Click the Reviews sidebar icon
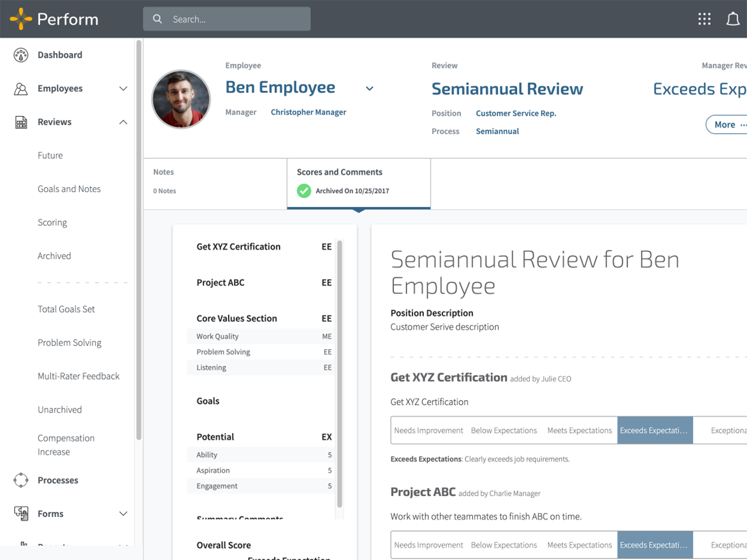The width and height of the screenshot is (747, 560). click(21, 122)
